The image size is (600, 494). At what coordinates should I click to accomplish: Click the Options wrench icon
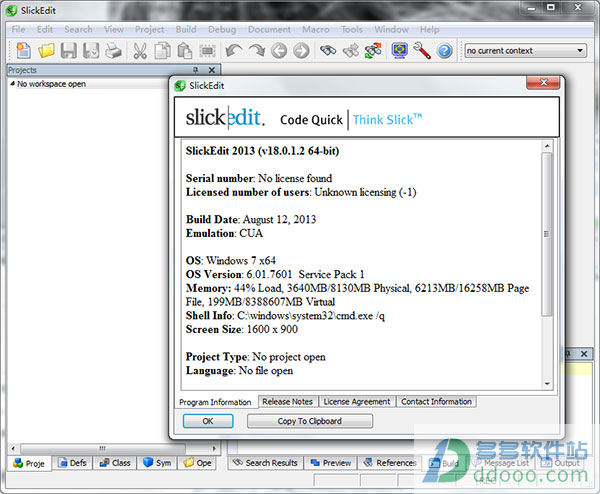coord(422,51)
